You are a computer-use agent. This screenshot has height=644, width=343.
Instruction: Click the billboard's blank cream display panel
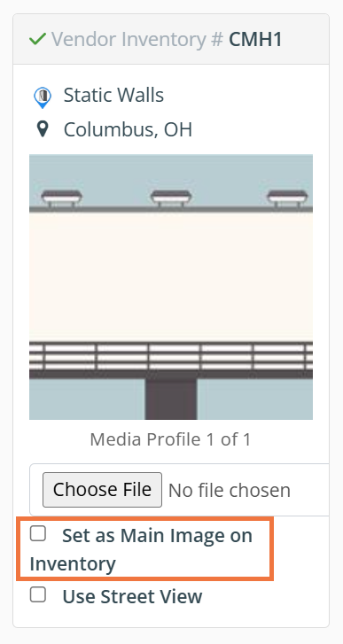[x=171, y=276]
